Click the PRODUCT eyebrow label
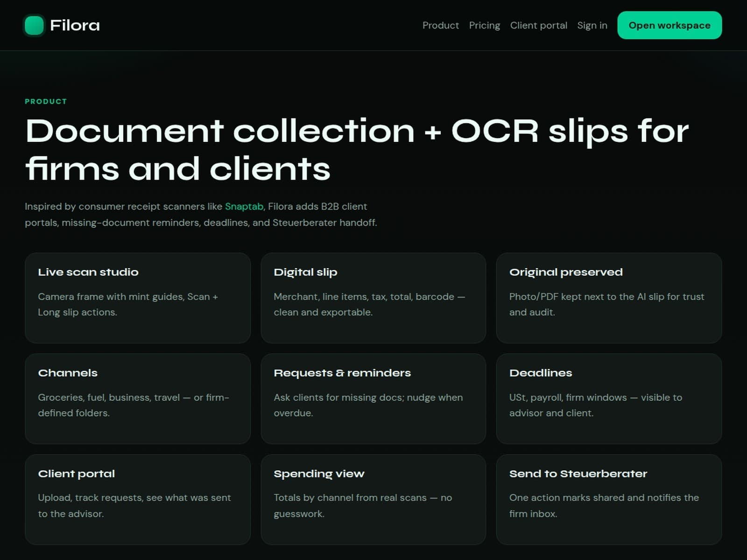This screenshot has height=560, width=747. click(46, 101)
